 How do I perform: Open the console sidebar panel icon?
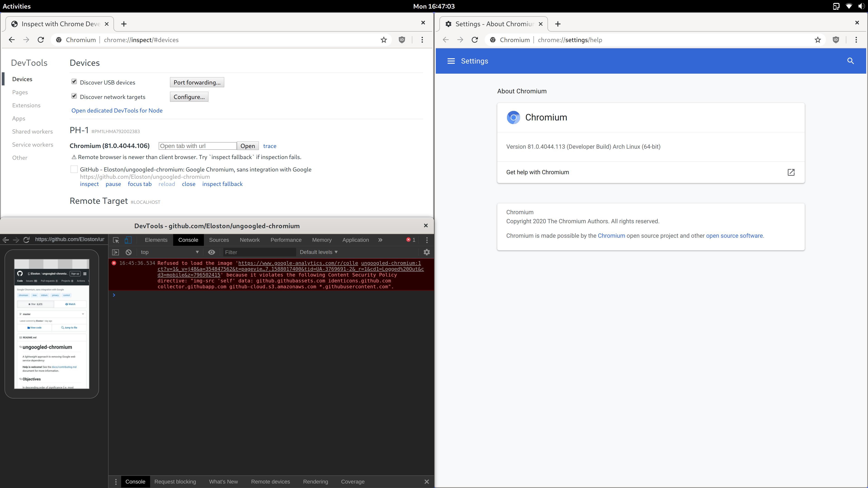(116, 252)
